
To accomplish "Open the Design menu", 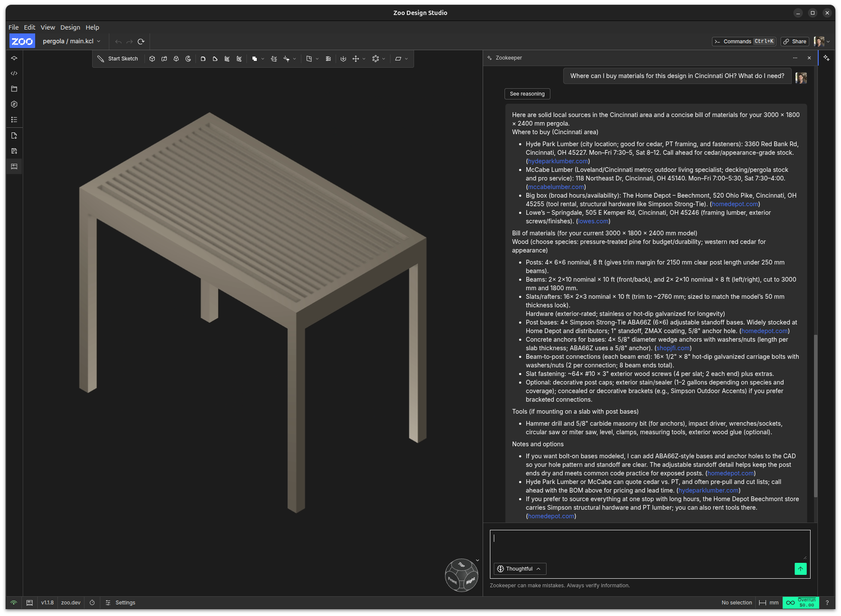I will coord(70,27).
